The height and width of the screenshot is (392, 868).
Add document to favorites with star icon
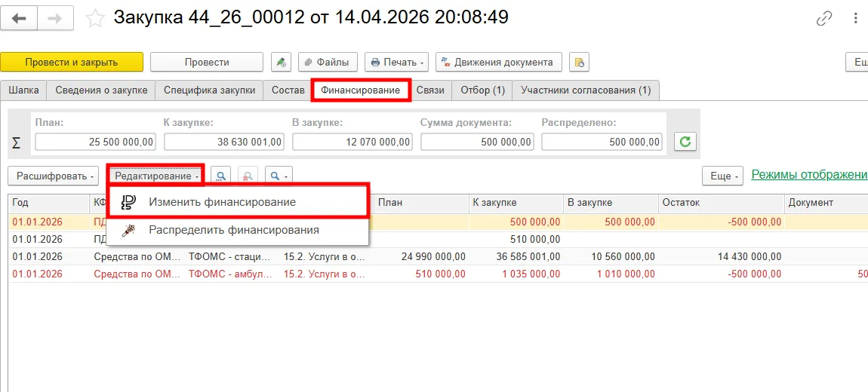(x=95, y=19)
